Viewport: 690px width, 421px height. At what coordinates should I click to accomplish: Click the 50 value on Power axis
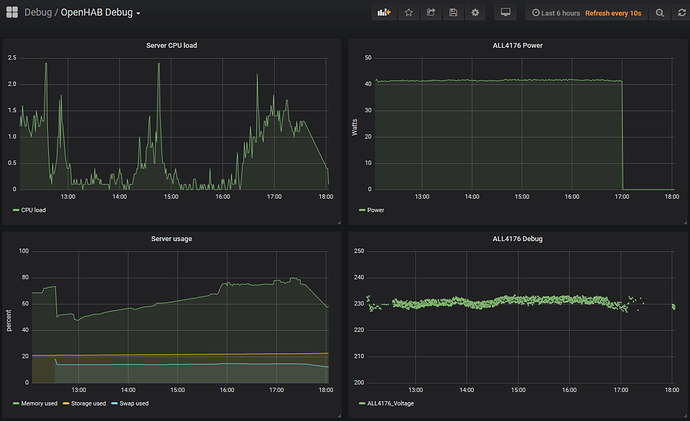[x=368, y=58]
